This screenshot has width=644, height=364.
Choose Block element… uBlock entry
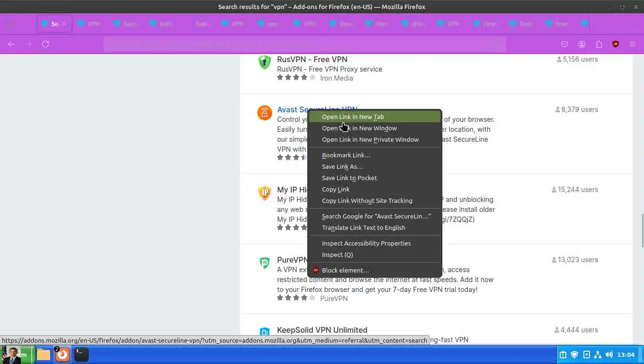(375, 270)
